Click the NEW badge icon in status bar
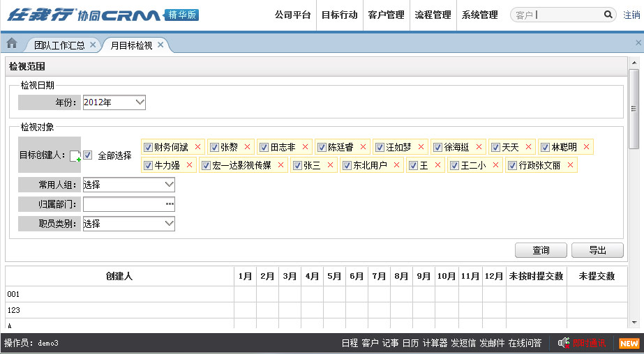 coord(629,343)
